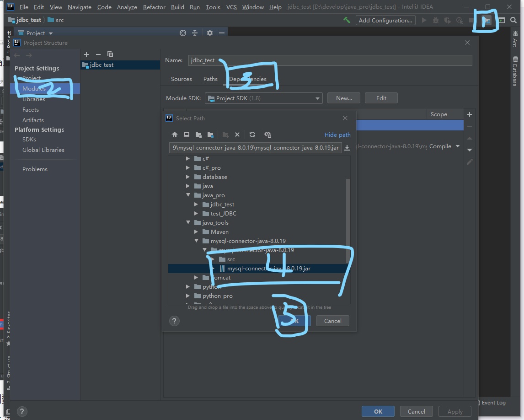Viewport: 524px width, 420px height.
Task: Click Hide path link
Action: tap(337, 135)
